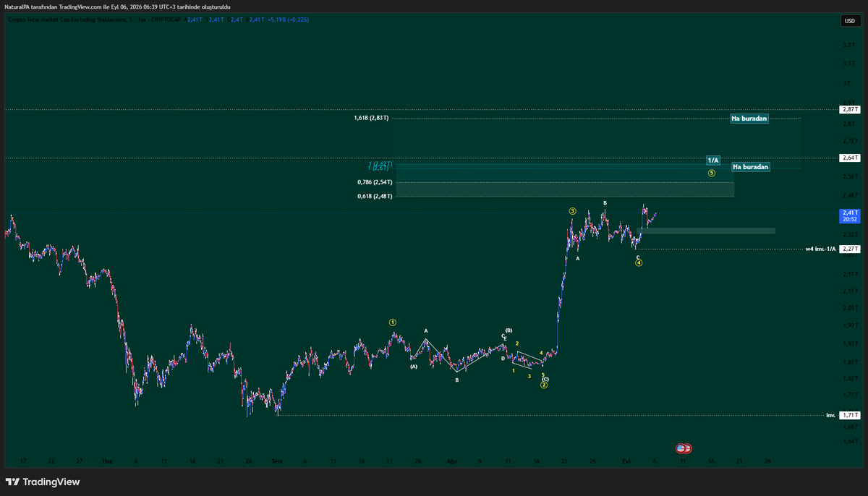The image size is (868, 496).
Task: Click the Ağu month on the time axis
Action: point(451,461)
